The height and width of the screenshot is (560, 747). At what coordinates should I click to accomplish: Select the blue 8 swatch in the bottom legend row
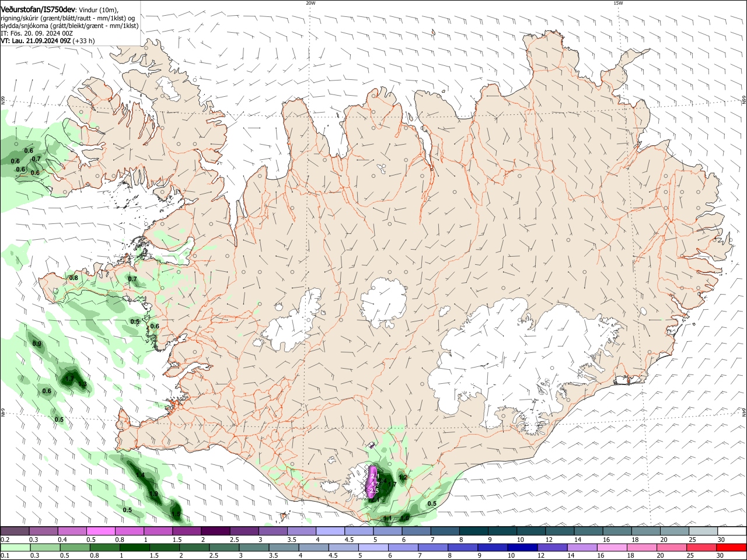coord(463,547)
